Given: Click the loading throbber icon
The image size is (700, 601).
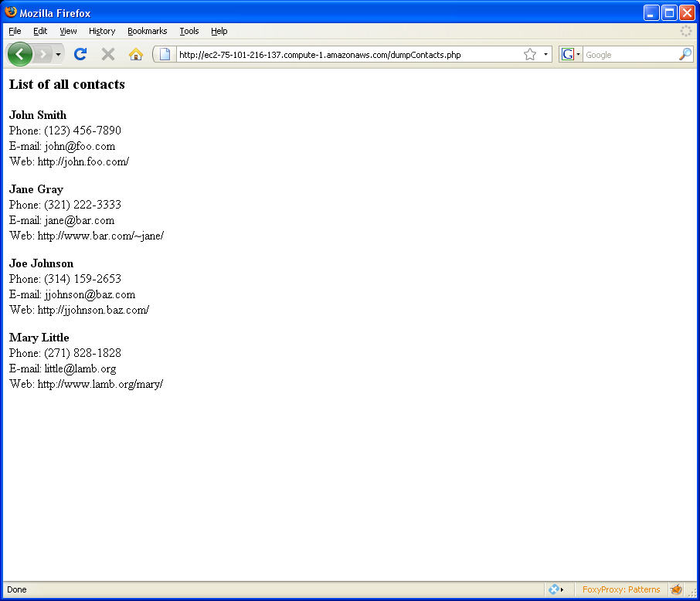Looking at the screenshot, I should [x=686, y=31].
